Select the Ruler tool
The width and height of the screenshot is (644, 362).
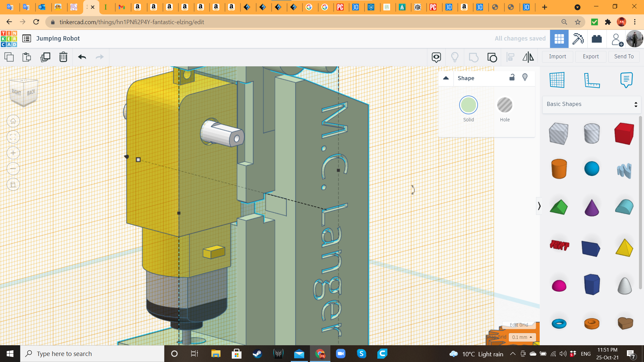click(592, 80)
